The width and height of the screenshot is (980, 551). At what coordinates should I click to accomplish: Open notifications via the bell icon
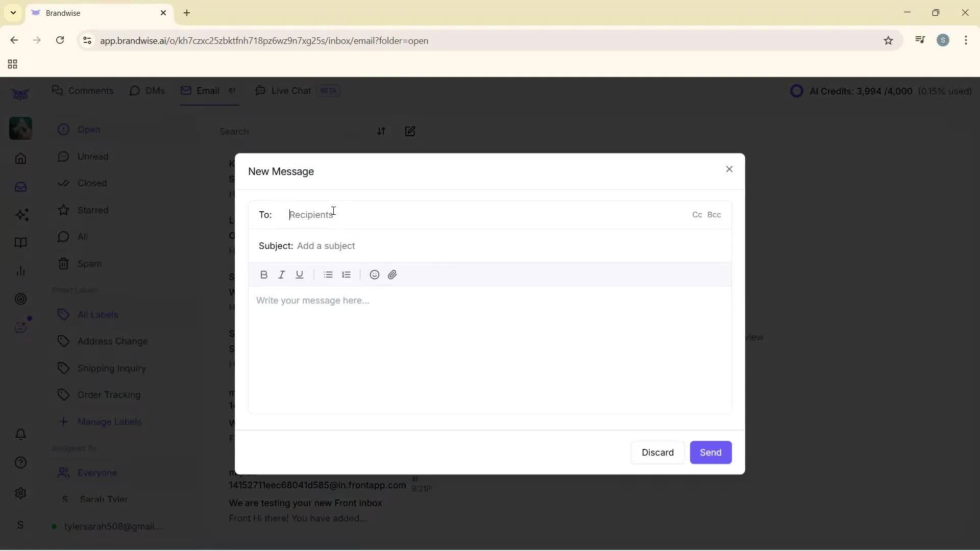tap(20, 434)
